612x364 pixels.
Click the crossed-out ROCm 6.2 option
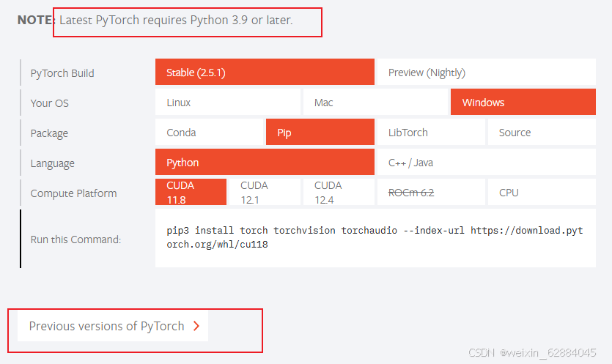(x=431, y=193)
